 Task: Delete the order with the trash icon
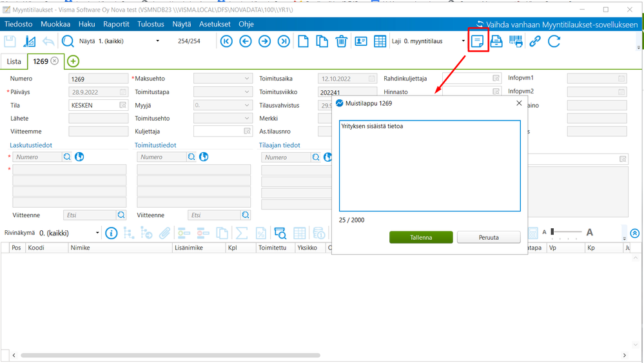(x=341, y=41)
